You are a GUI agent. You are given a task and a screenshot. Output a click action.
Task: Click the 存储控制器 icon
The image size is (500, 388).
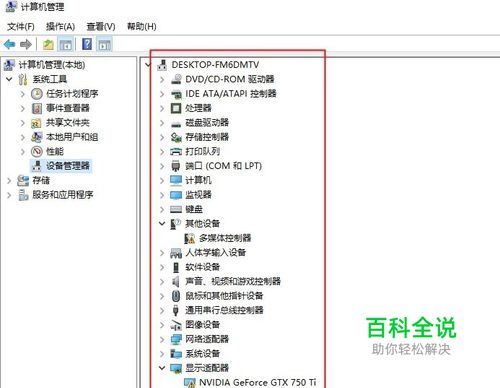[x=176, y=137]
